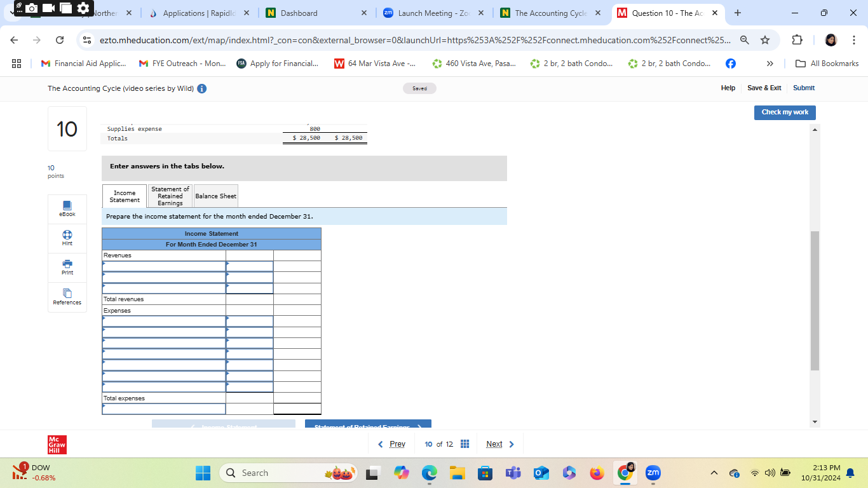This screenshot has height=488, width=868.
Task: Switch to the Applications Rapid browser tab
Action: pyautogui.click(x=198, y=13)
